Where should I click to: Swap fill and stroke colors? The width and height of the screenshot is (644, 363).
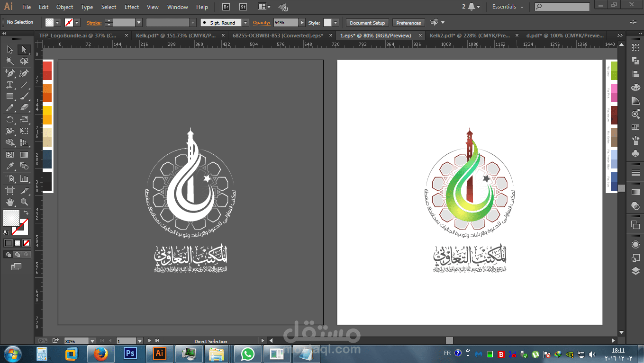(x=26, y=213)
